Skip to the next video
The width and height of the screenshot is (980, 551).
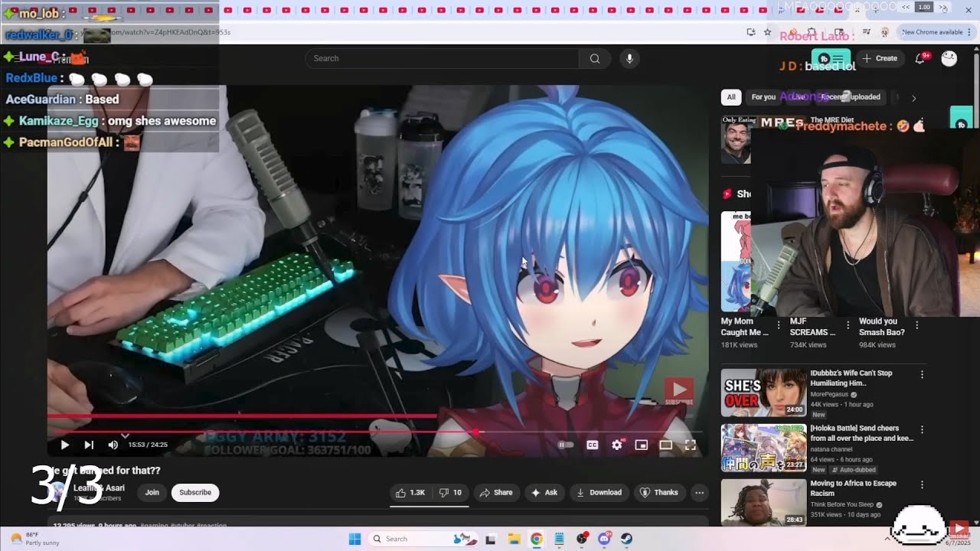tap(89, 445)
